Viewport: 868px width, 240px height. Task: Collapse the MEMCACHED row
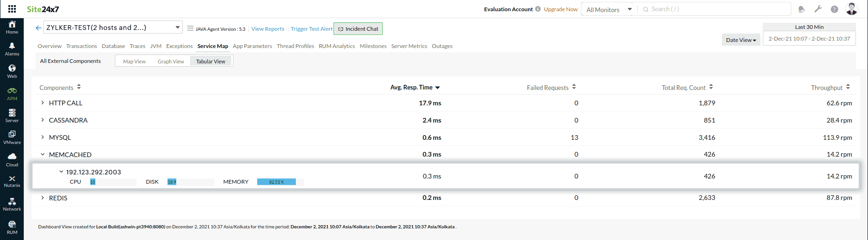[x=43, y=154]
